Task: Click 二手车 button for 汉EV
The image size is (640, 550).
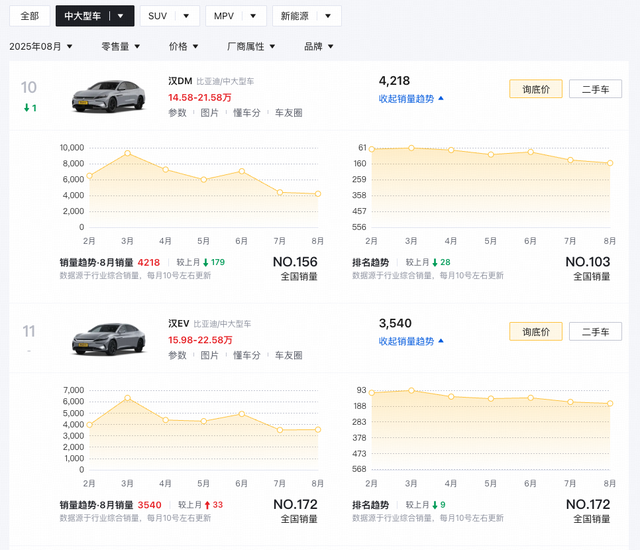Action: (x=595, y=331)
